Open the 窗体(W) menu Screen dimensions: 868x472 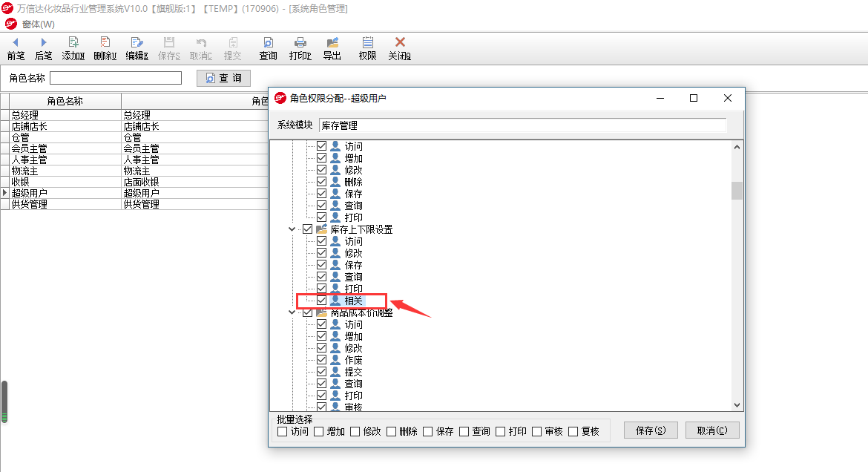tap(38, 24)
